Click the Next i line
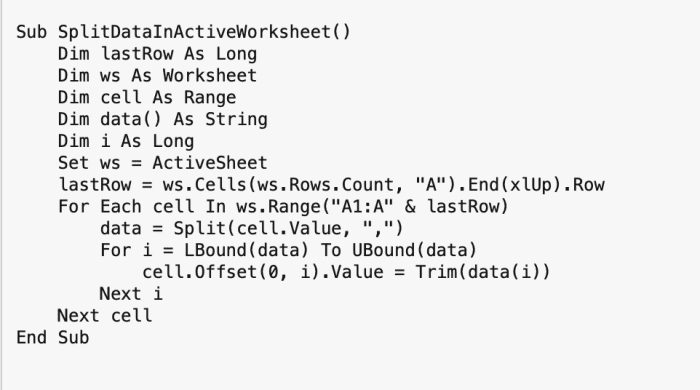700x390 pixels. (131, 294)
